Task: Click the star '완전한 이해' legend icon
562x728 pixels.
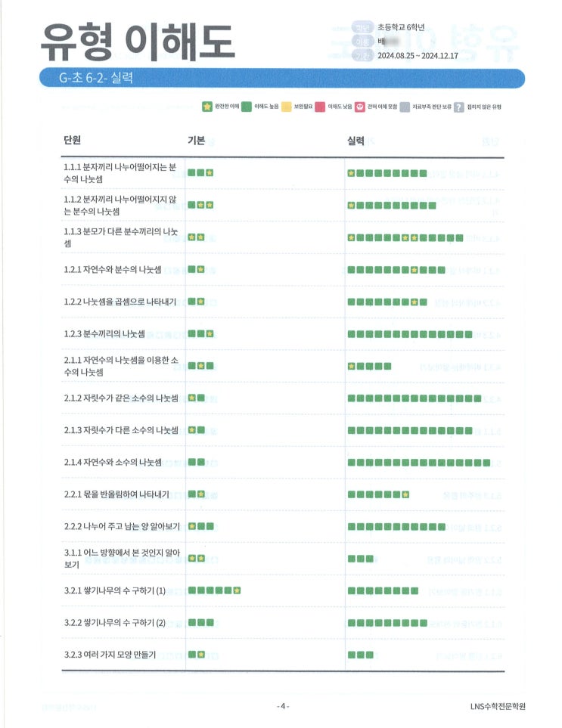Action: click(206, 107)
